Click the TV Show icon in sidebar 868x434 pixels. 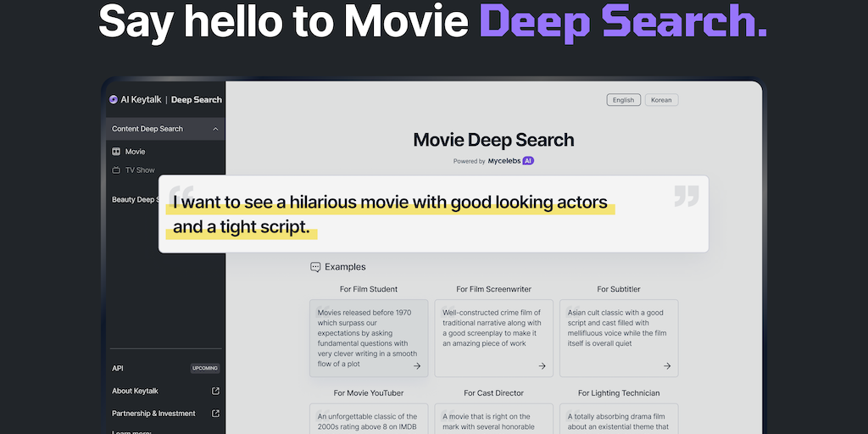tap(116, 170)
